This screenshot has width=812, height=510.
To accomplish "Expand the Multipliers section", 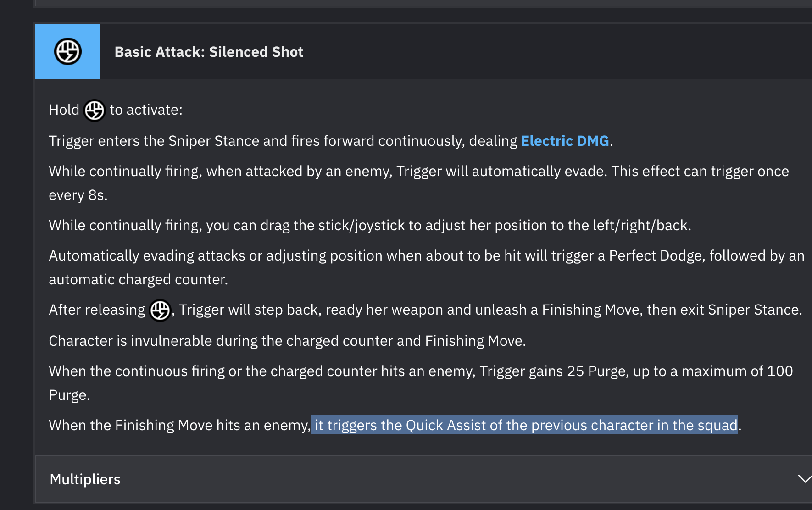I will point(423,479).
